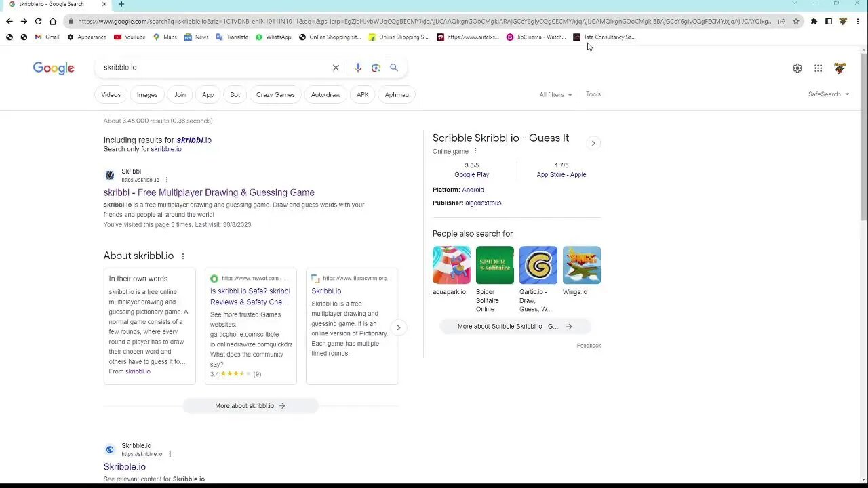
Task: Expand the All filters dropdown
Action: tap(555, 95)
